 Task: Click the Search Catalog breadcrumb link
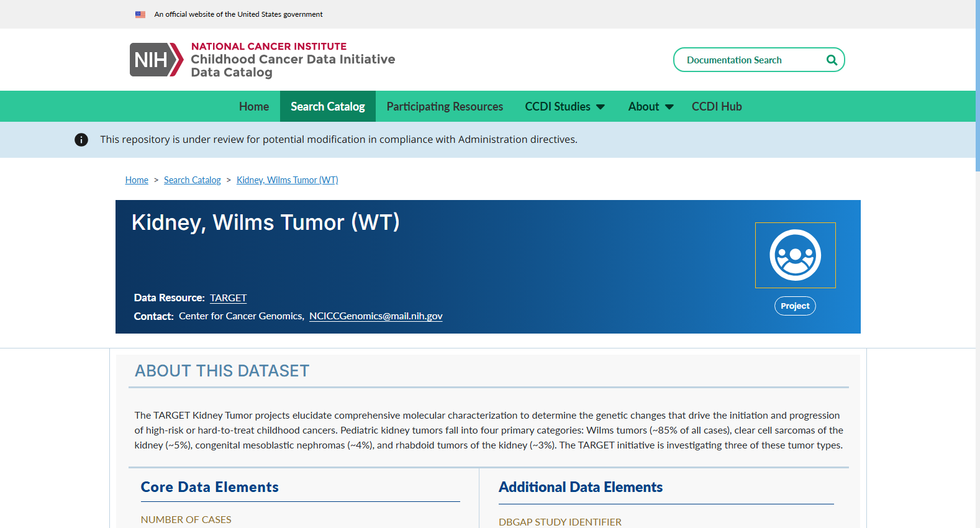[193, 180]
